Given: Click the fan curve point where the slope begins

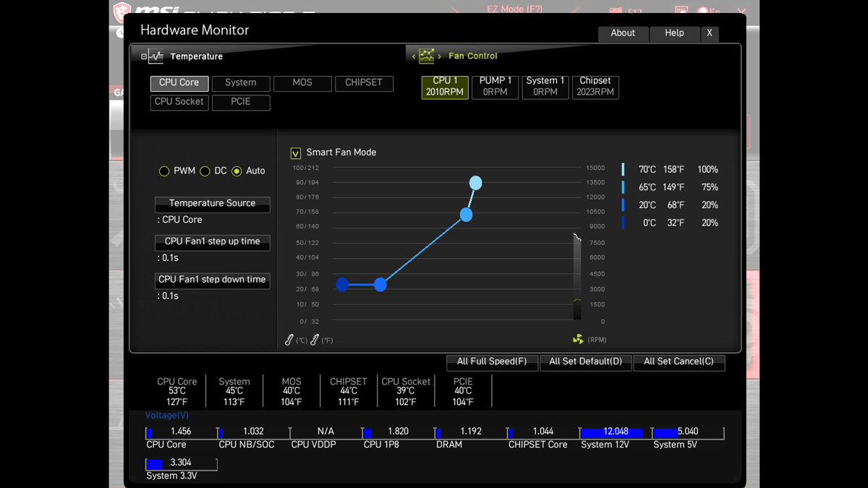Looking at the screenshot, I should tap(380, 285).
